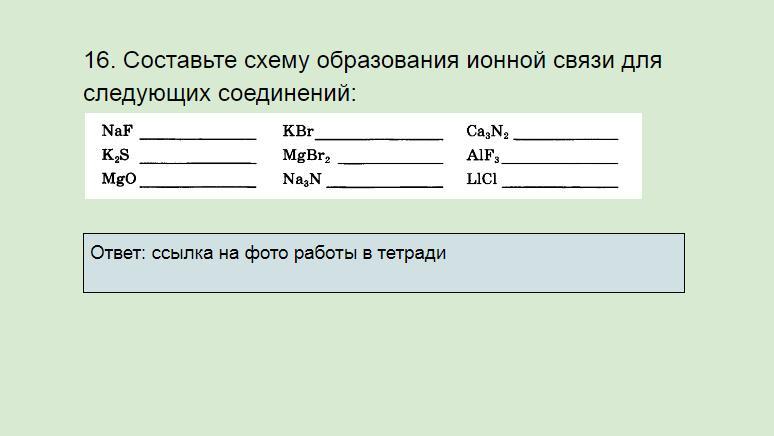This screenshot has width=774, height=436.
Task: Click the blank line after KBr
Action: [x=379, y=136]
